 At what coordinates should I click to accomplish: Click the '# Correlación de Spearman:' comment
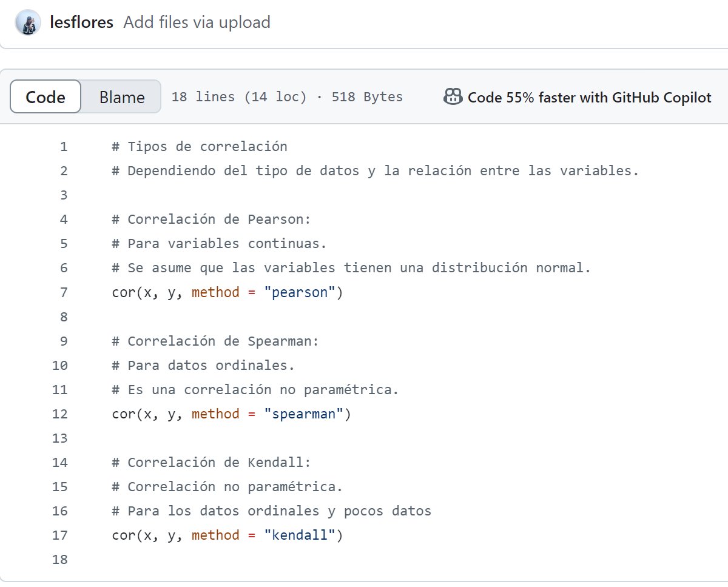click(x=215, y=341)
